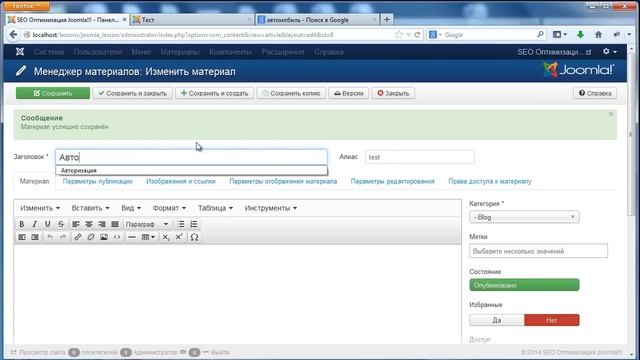This screenshot has height=360, width=640.
Task: Align text right in editor
Action: [x=102, y=224]
